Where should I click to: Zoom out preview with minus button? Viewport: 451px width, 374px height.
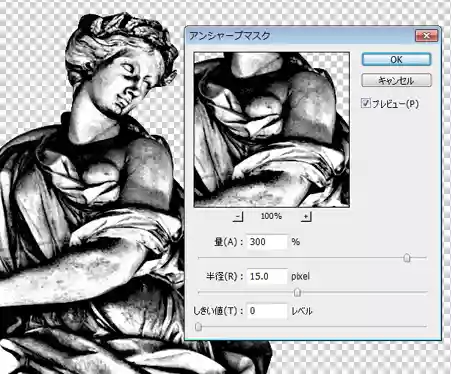tap(238, 216)
